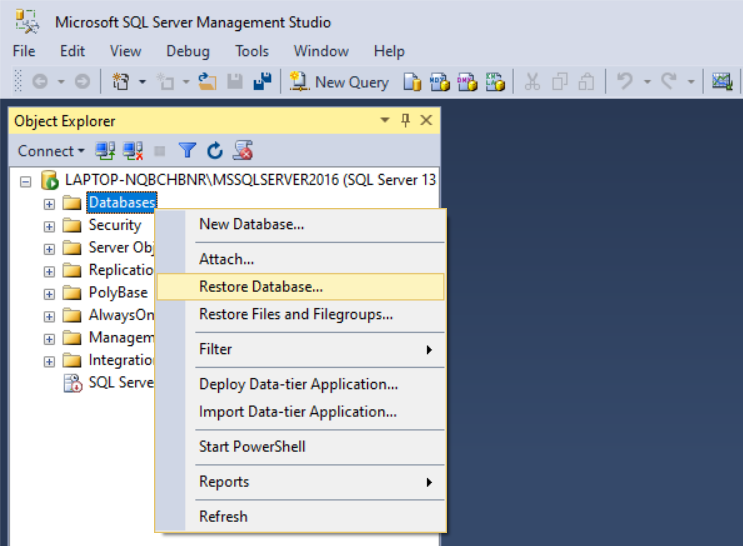Click the DMX query toolbar icon
Screen dimensions: 743x546
[x=467, y=82]
